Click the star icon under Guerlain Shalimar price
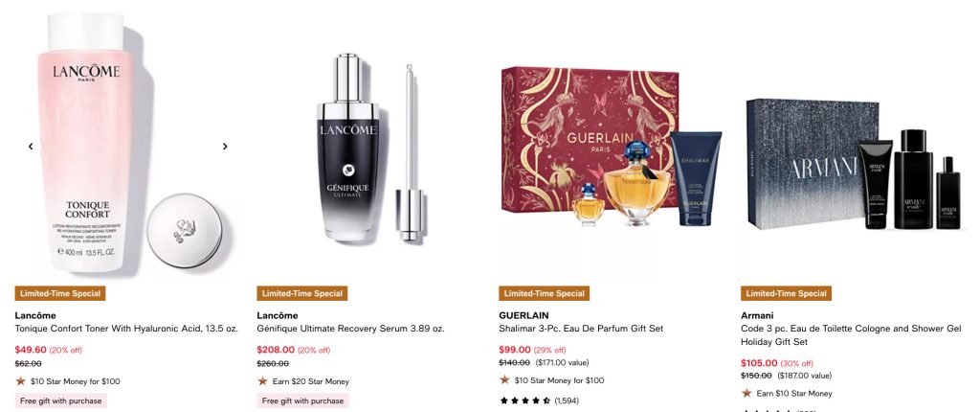The height and width of the screenshot is (412, 980). click(504, 380)
